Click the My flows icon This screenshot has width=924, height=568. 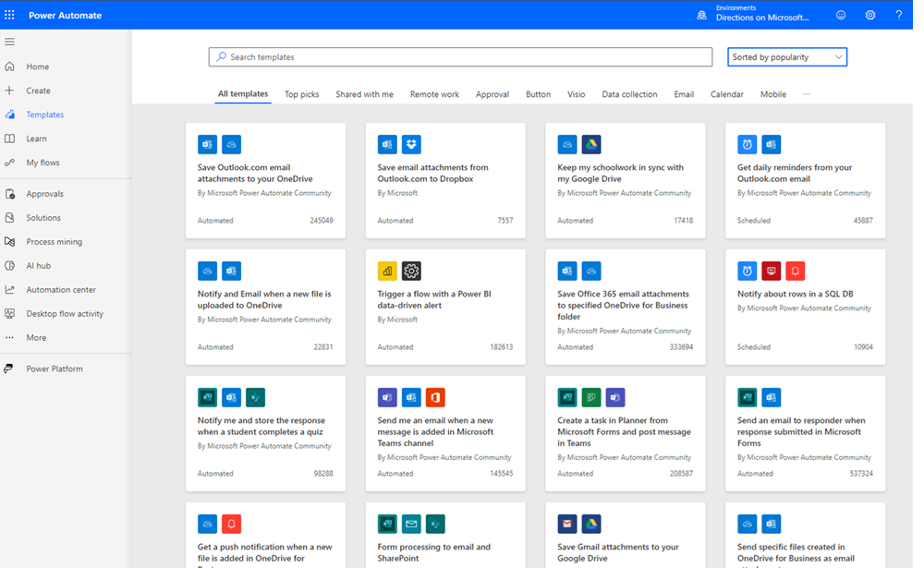click(9, 163)
